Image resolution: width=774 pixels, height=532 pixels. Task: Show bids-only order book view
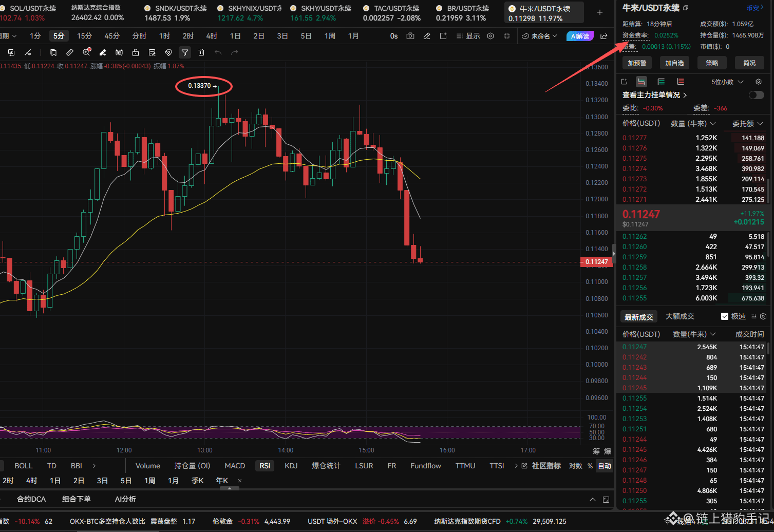[x=661, y=82]
